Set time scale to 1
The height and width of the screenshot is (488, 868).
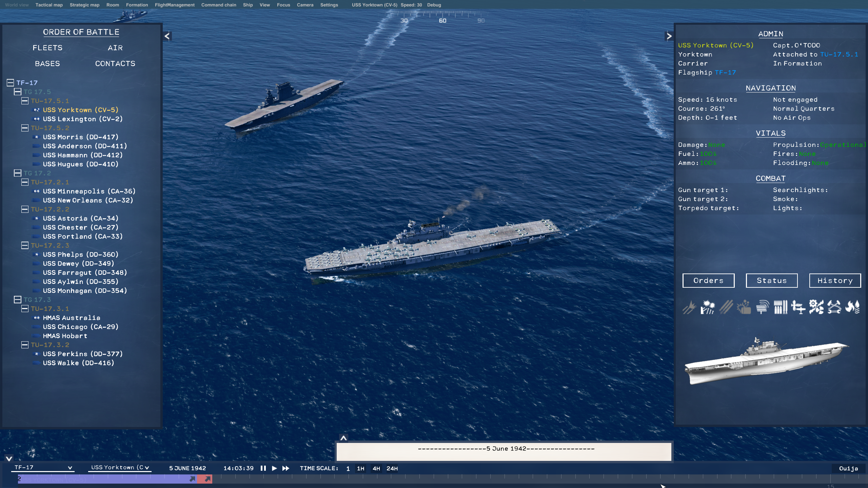pos(348,468)
